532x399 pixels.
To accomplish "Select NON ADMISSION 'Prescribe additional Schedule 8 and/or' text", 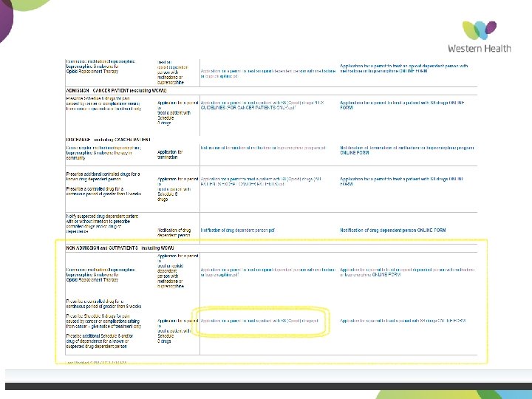I will pyautogui.click(x=100, y=341).
